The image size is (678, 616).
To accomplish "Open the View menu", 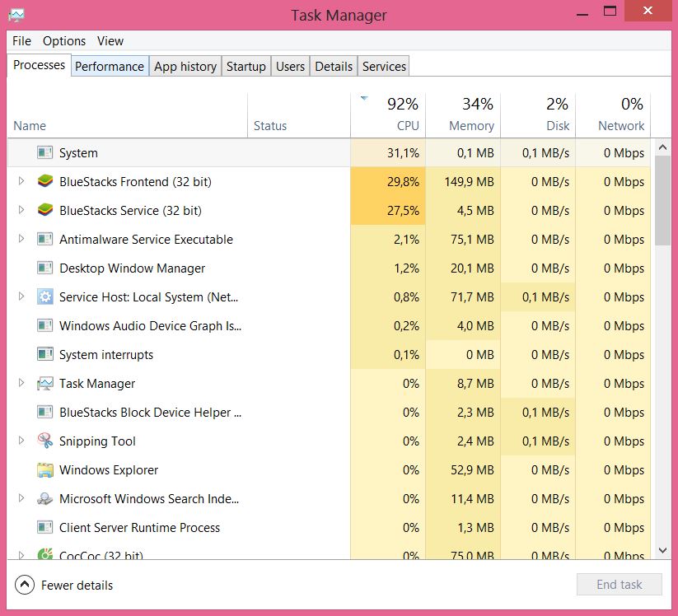I will (x=110, y=41).
